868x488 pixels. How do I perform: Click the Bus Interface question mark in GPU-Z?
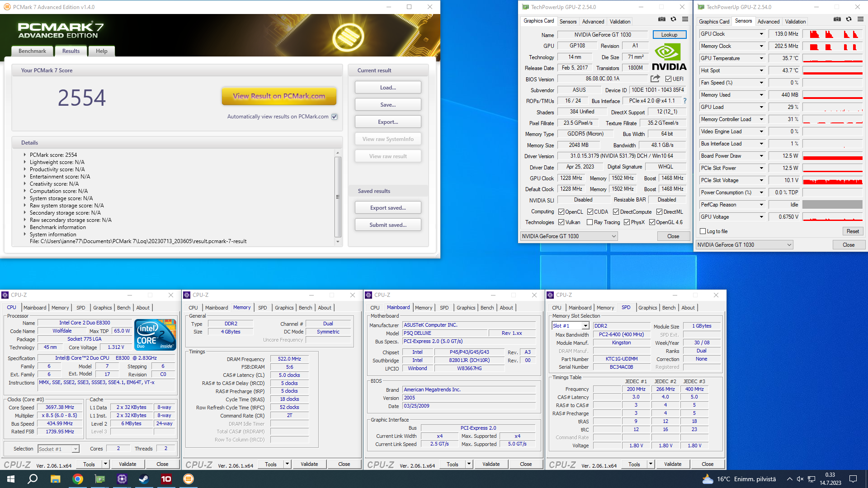684,101
